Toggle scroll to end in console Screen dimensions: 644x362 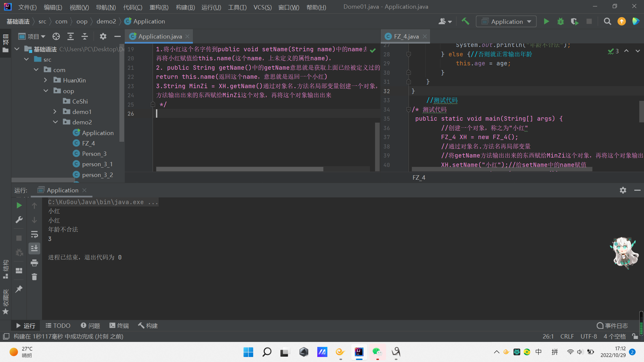(x=34, y=248)
